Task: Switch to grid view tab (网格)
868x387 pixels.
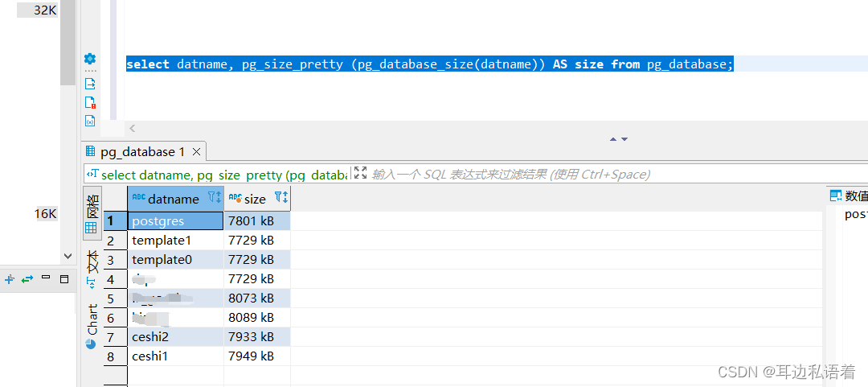Action: pyautogui.click(x=92, y=212)
